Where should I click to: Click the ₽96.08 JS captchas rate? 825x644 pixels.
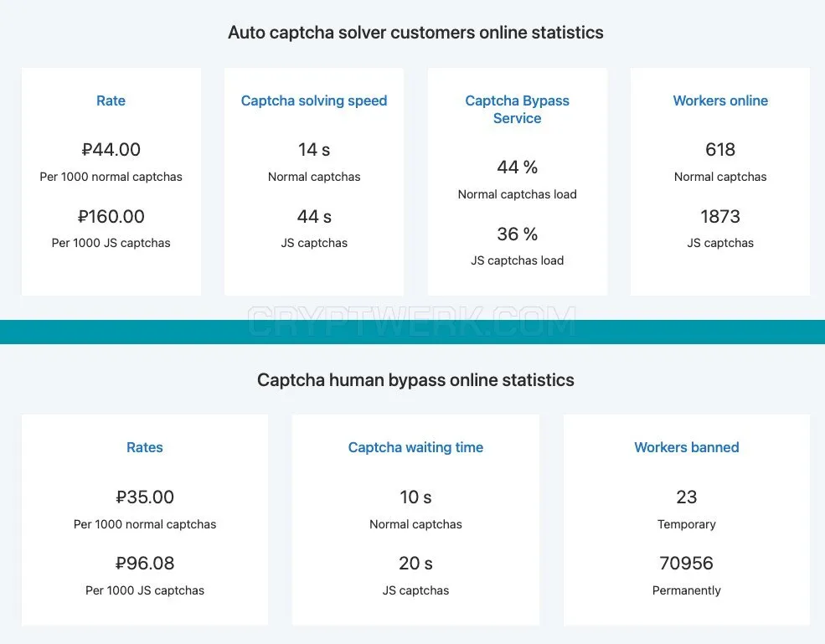click(145, 563)
